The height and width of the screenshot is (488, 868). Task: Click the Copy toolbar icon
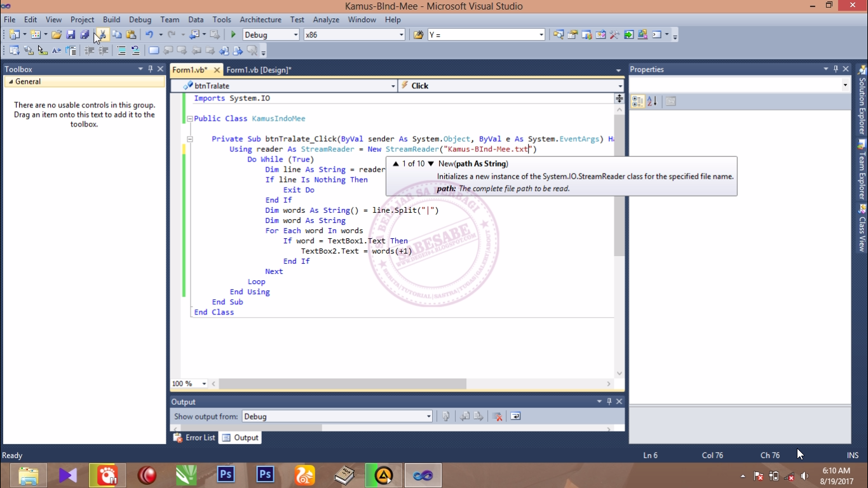(x=117, y=35)
